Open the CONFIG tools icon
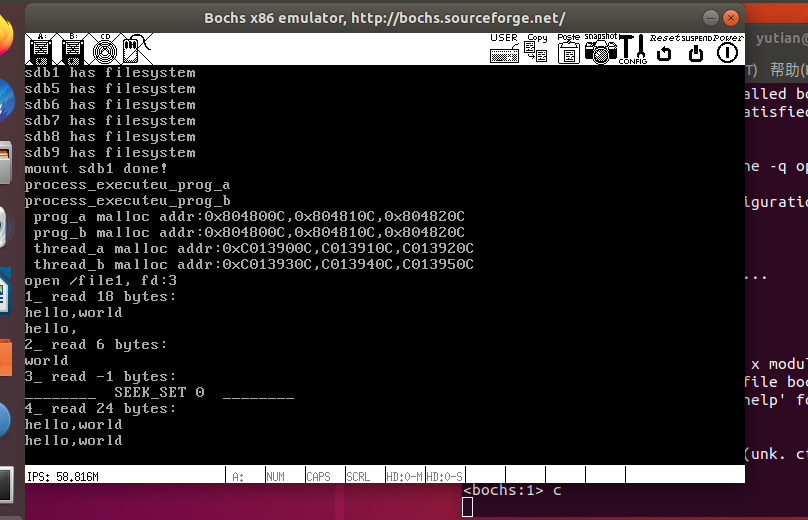Screen dimensions: 808x520 click(x=632, y=49)
